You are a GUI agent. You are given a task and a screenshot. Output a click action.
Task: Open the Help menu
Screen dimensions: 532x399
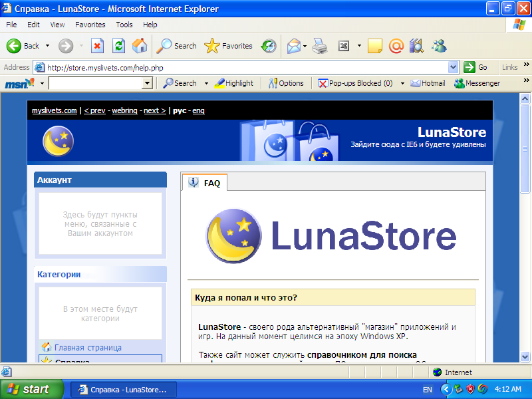click(150, 25)
